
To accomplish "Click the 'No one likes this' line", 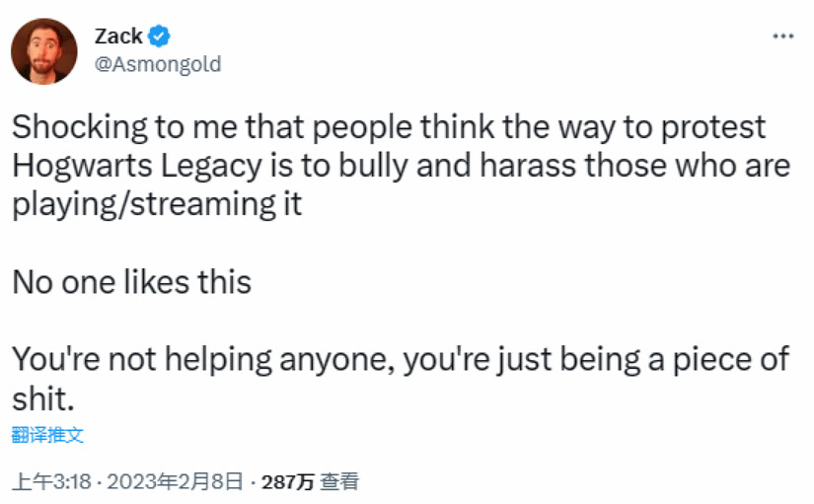I will (x=131, y=282).
